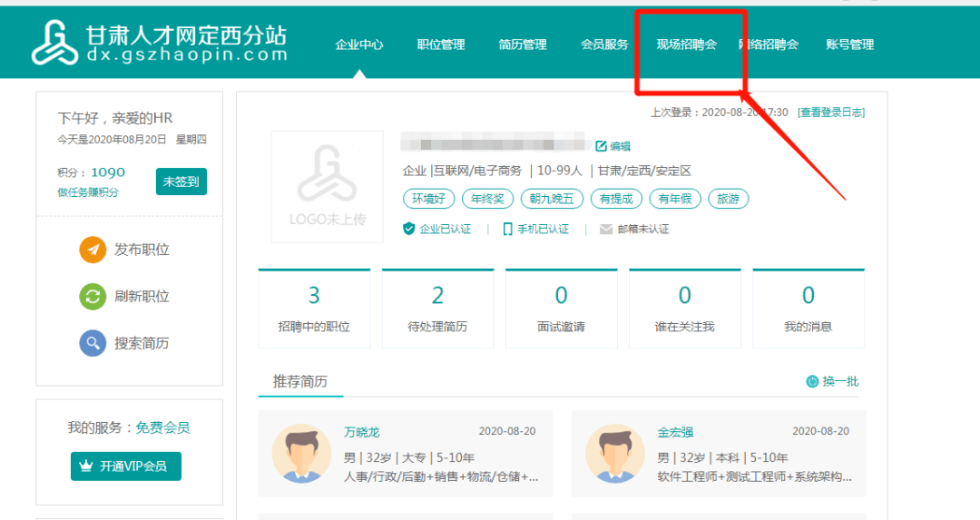Click 男 | 32岁 | 本科 | 5-10年 details
Image resolution: width=980 pixels, height=520 pixels.
pyautogui.click(x=723, y=457)
